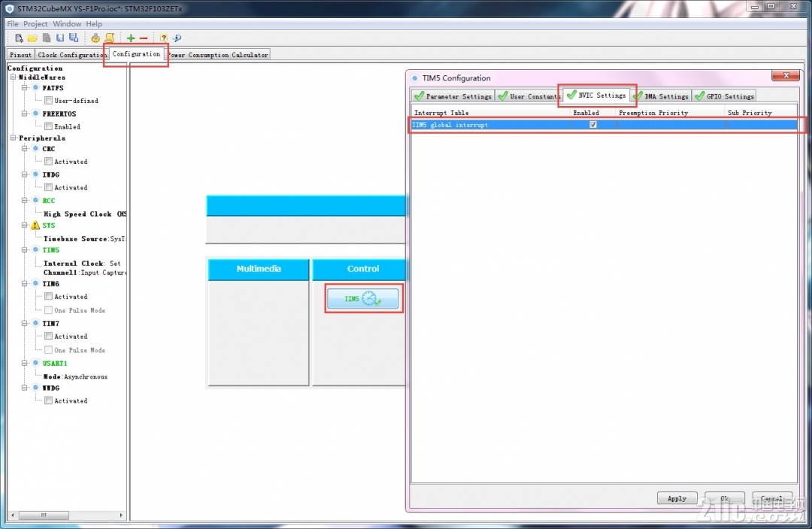Screen dimensions: 812x529
Task: Click the blue dot icon beside TIM6
Action: pos(36,284)
